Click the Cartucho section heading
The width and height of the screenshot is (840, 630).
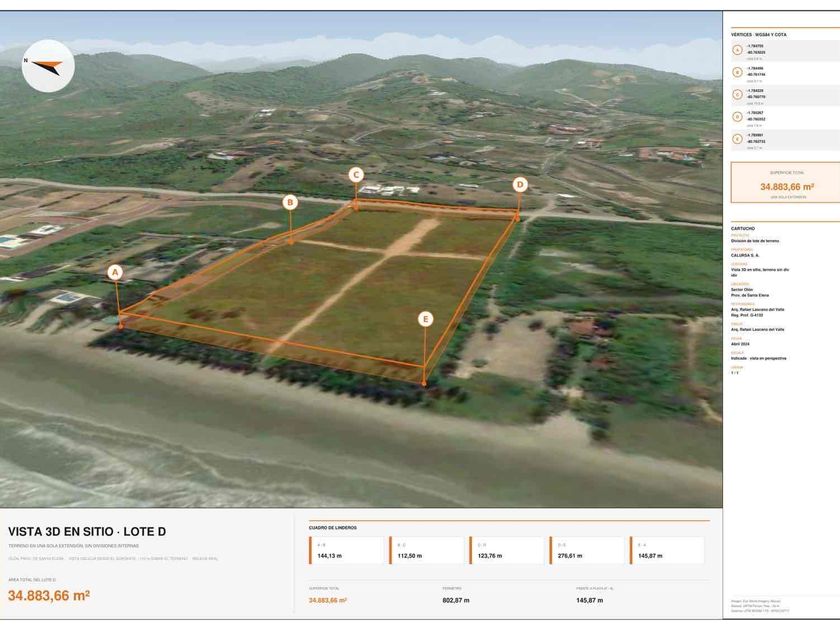coord(742,229)
